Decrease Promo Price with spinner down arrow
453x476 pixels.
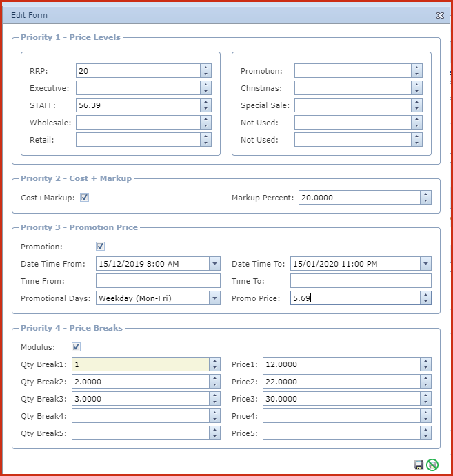pos(425,302)
